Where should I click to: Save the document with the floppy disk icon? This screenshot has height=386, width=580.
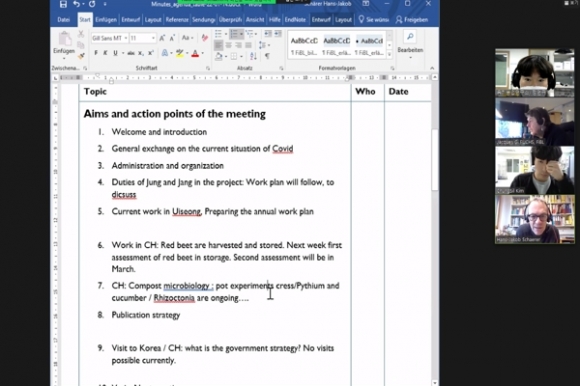63,4
